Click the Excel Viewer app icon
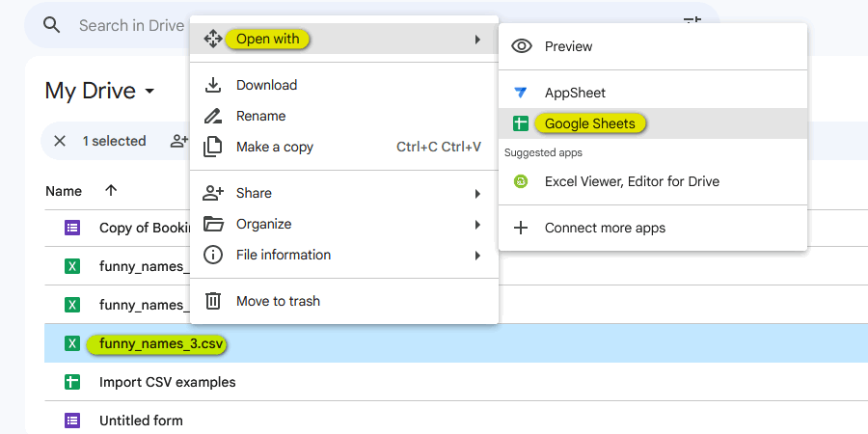The width and height of the screenshot is (868, 434). click(x=521, y=181)
